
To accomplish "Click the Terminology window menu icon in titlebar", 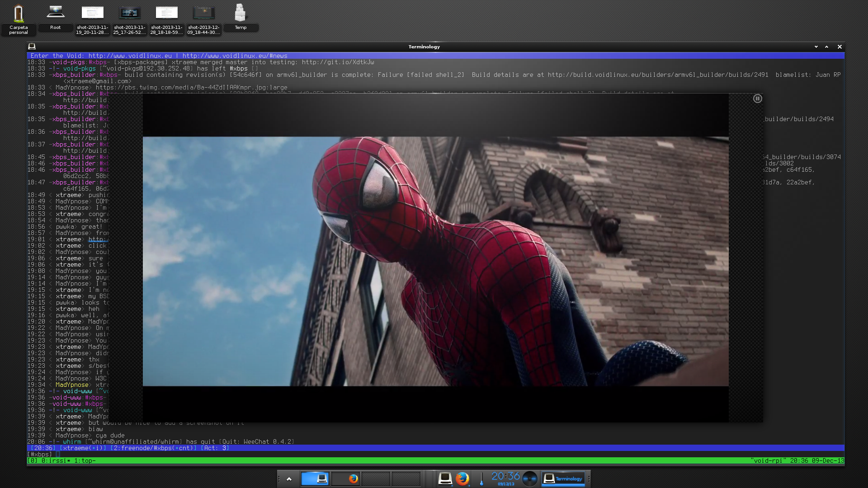I will tap(32, 47).
